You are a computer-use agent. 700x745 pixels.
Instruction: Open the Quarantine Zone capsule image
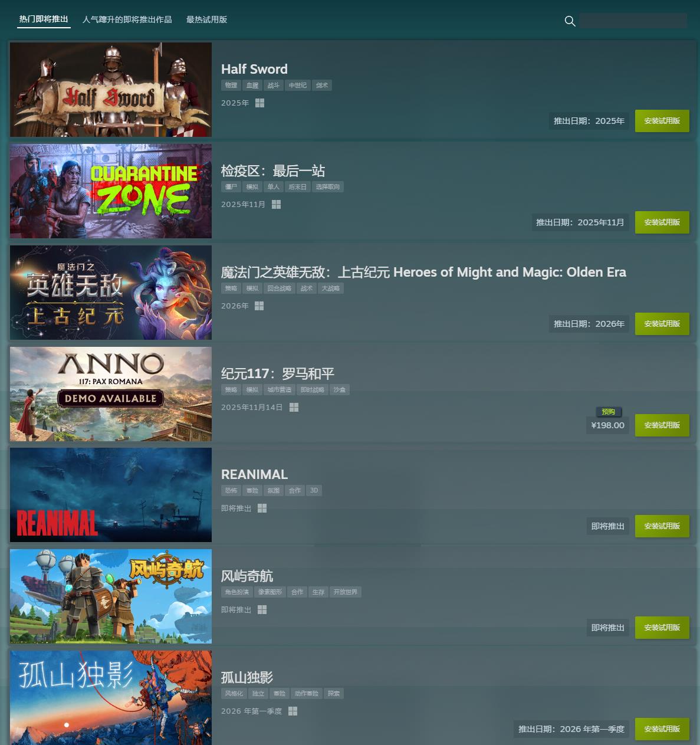click(x=111, y=191)
